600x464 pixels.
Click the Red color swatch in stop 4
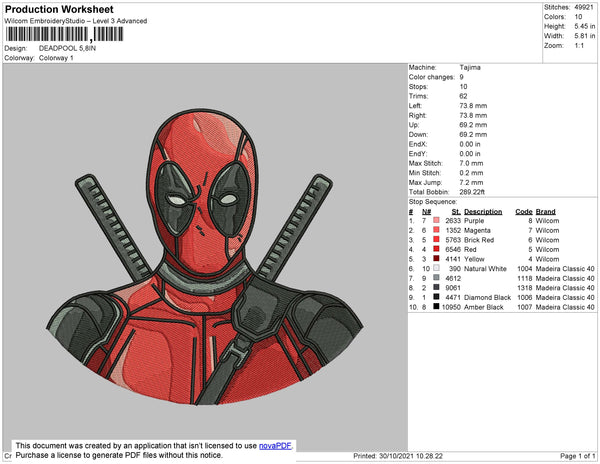tap(436, 249)
